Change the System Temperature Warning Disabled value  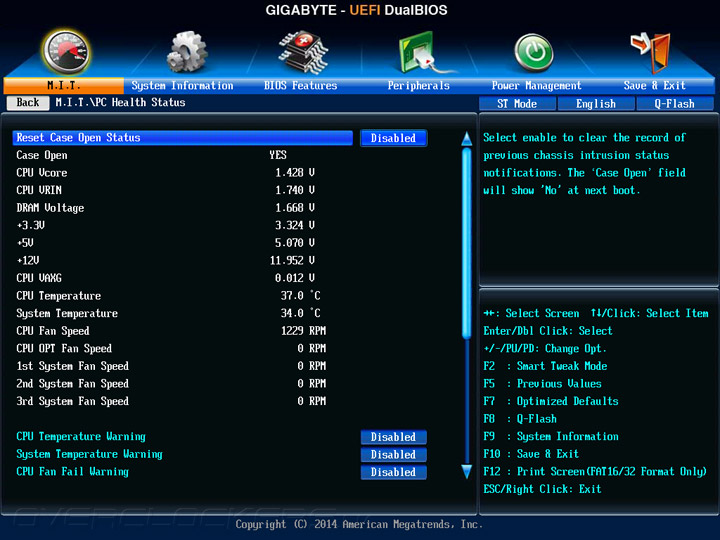(x=394, y=455)
